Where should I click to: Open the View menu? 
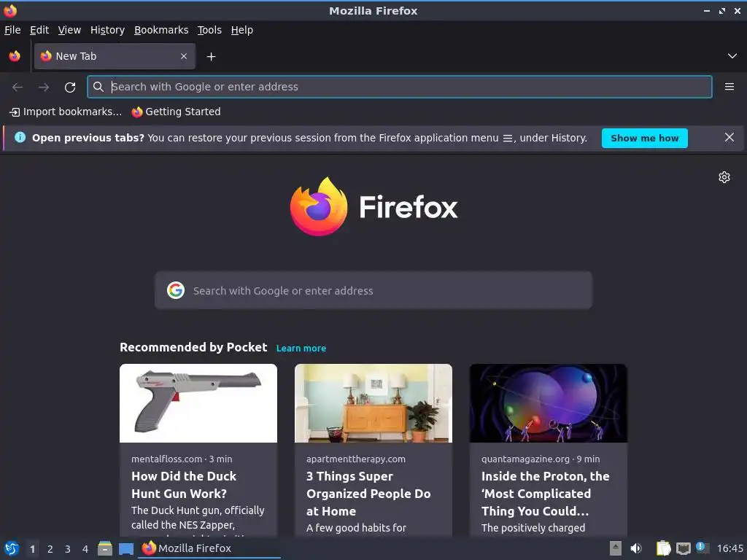click(x=69, y=30)
